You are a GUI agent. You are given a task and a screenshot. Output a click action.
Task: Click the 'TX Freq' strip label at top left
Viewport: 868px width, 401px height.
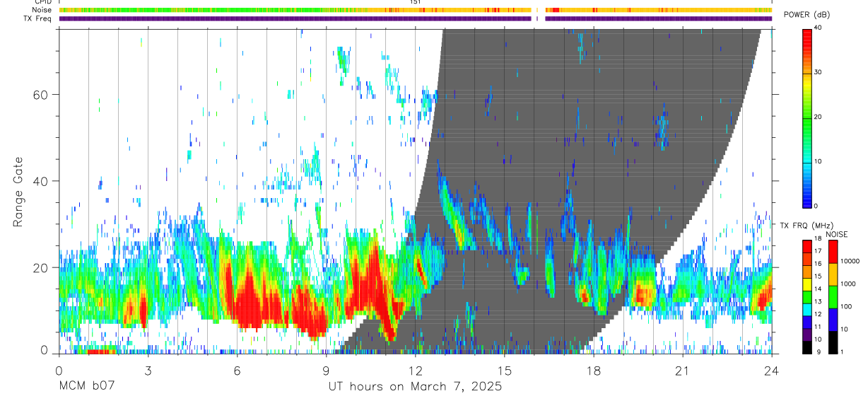(38, 18)
